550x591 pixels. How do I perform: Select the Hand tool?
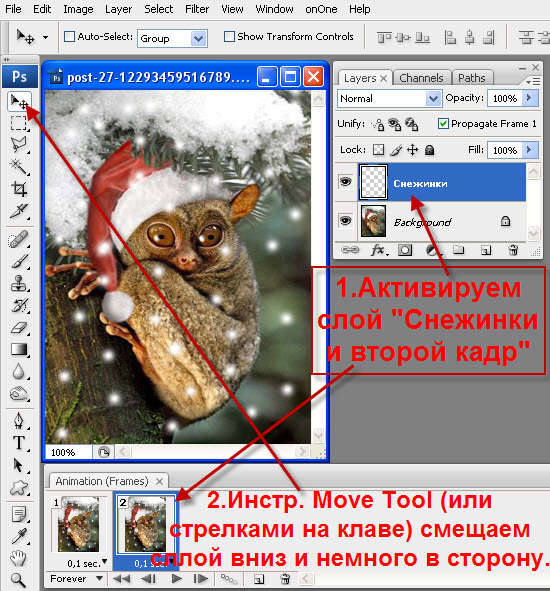tap(19, 558)
